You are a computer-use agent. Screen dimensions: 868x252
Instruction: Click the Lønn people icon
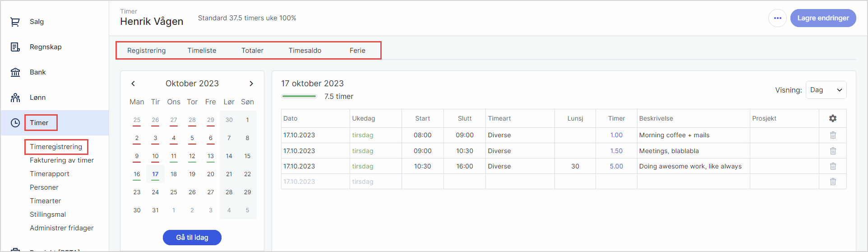click(x=15, y=98)
